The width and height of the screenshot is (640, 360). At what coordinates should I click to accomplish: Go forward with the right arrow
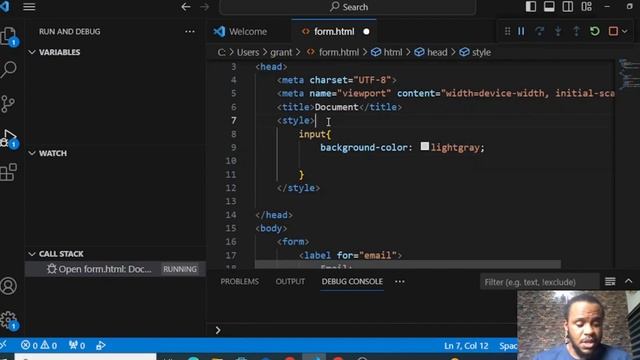[204, 7]
